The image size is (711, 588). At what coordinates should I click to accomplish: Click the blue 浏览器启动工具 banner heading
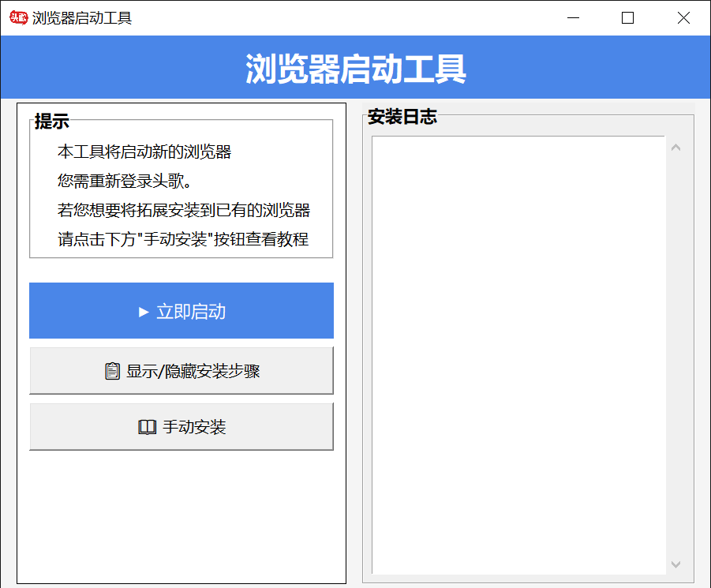[x=355, y=69]
